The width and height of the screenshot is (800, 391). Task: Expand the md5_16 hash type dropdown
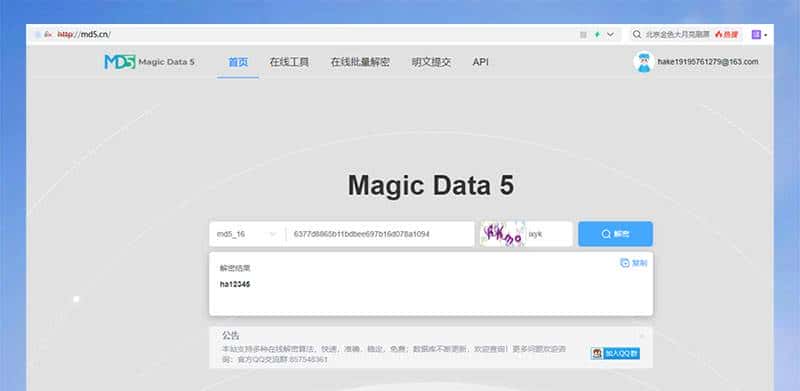point(247,234)
